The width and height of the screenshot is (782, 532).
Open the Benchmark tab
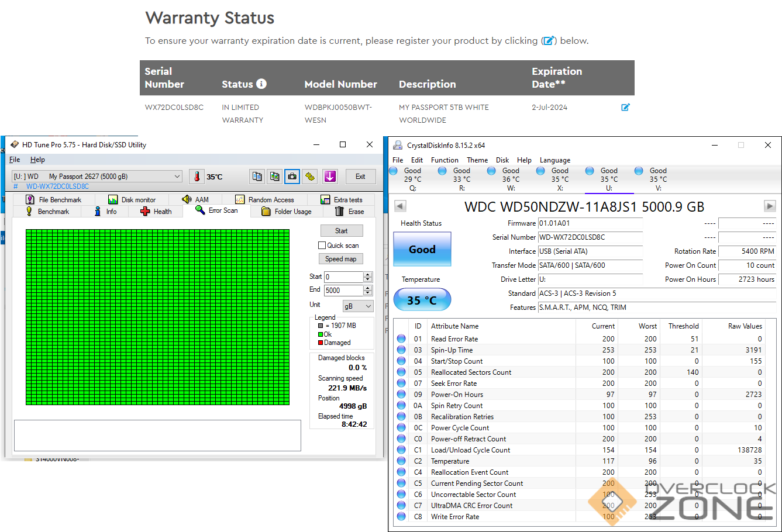click(x=53, y=212)
